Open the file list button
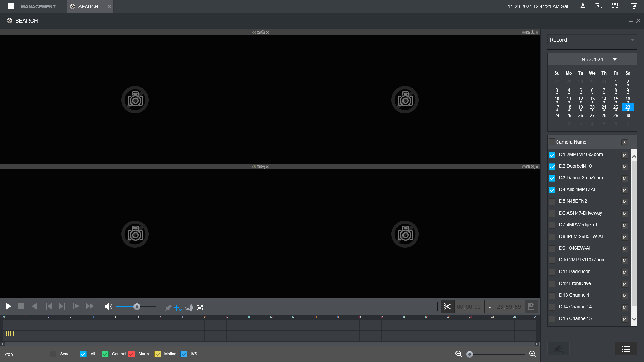The height and width of the screenshot is (362, 644). click(626, 349)
